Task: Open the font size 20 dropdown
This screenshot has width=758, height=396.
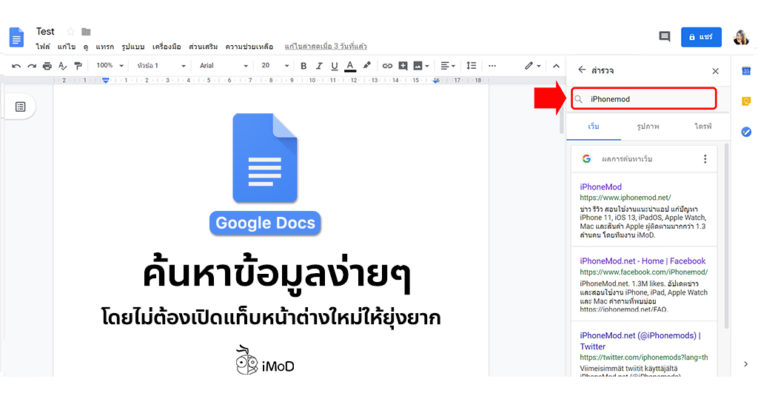Action: coord(275,65)
